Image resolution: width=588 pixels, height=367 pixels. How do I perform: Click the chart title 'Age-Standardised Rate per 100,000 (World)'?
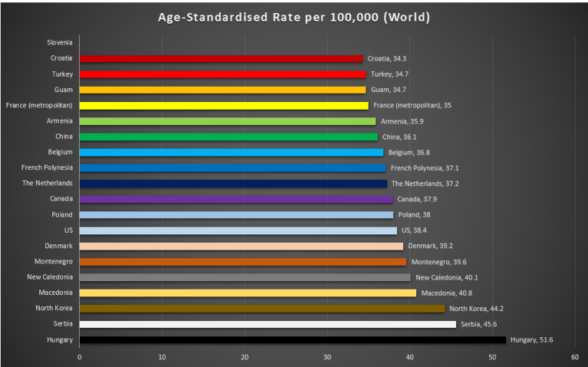point(294,16)
